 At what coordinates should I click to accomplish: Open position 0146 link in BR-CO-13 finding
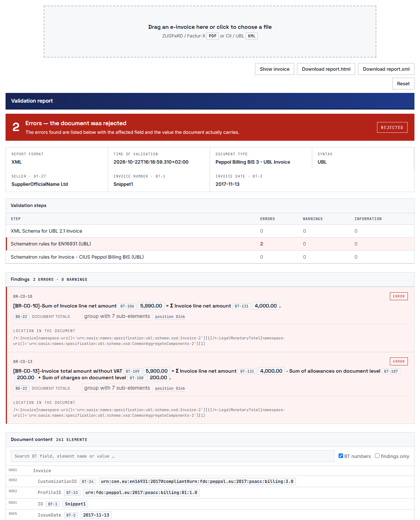[x=170, y=388]
